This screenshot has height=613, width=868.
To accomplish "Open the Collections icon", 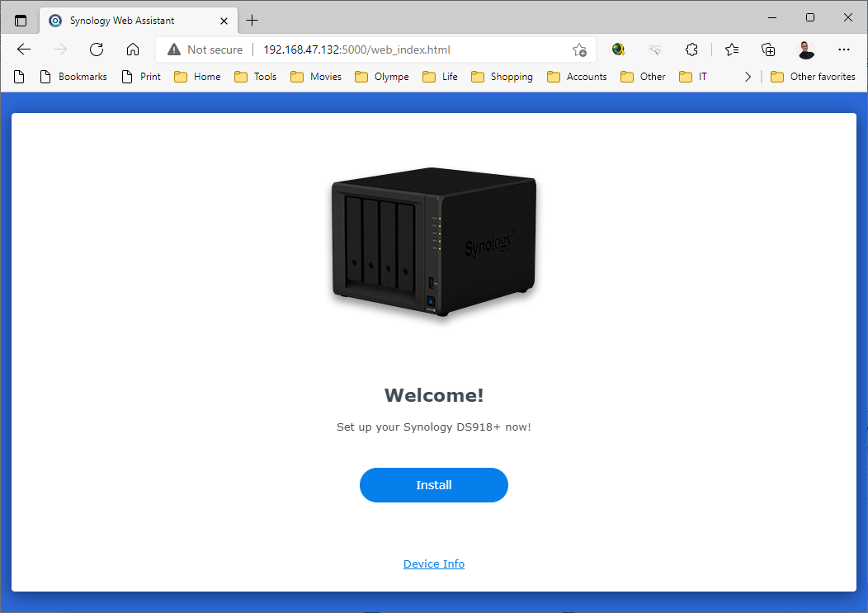I will pos(768,50).
